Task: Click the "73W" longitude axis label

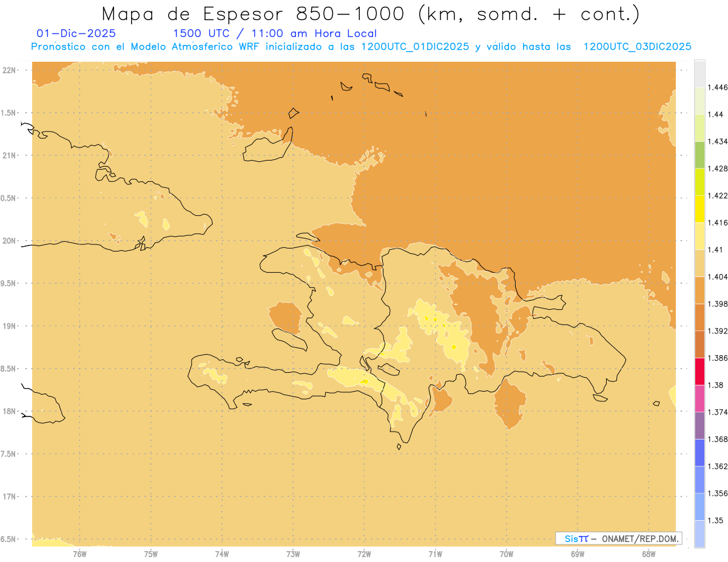Action: [x=293, y=553]
